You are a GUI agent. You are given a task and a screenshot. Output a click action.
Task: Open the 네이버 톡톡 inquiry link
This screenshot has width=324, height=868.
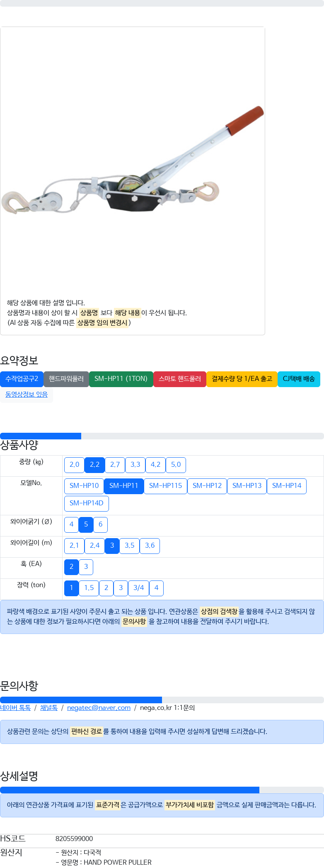(x=15, y=707)
